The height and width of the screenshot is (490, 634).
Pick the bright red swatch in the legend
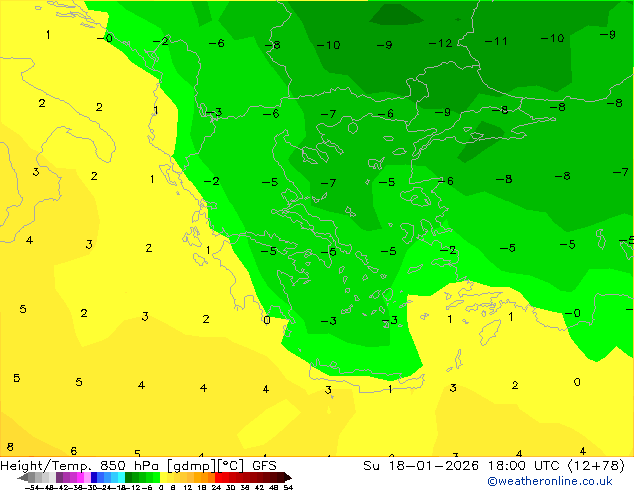218,477
